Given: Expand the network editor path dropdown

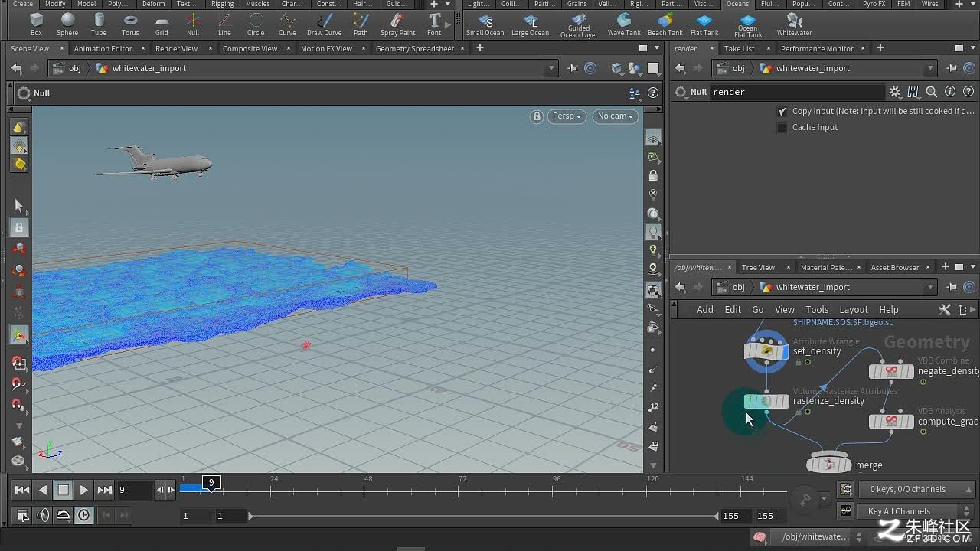Looking at the screenshot, I should coord(930,287).
